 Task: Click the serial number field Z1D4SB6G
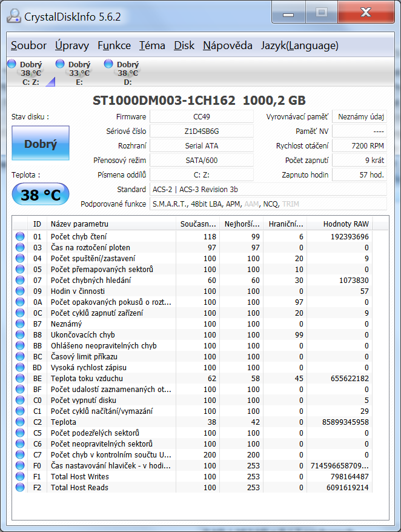click(202, 131)
